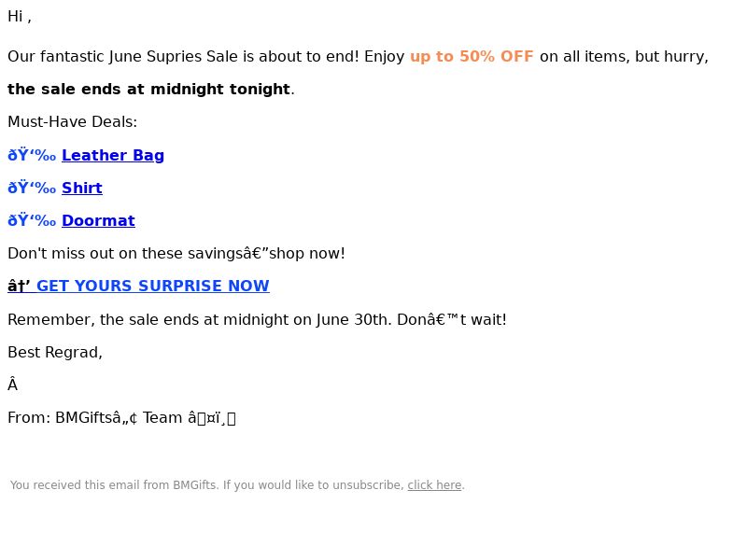
Task: Click the lone Â character line
Action: point(13,385)
